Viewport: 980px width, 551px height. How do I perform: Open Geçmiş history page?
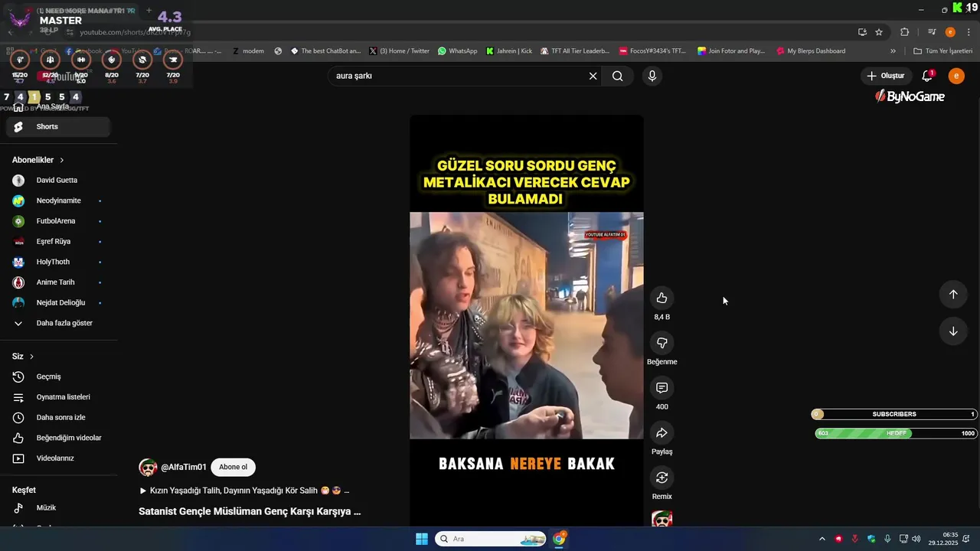pyautogui.click(x=58, y=377)
